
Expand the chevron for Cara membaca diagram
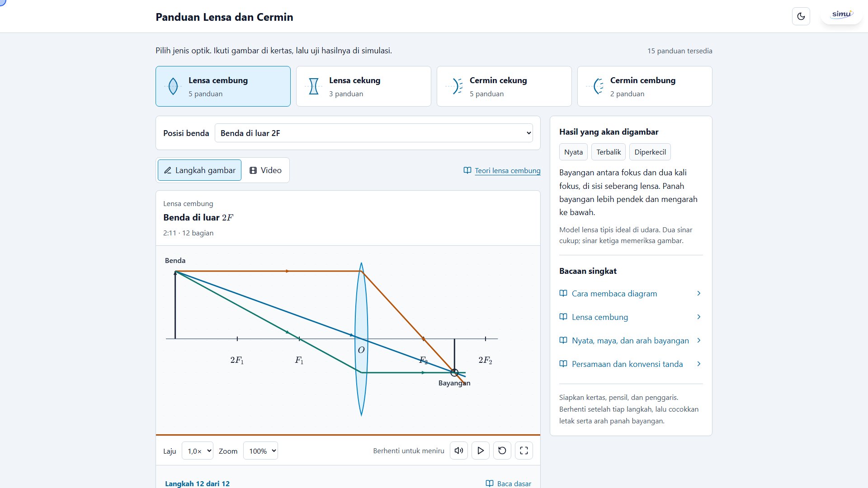pos(699,294)
